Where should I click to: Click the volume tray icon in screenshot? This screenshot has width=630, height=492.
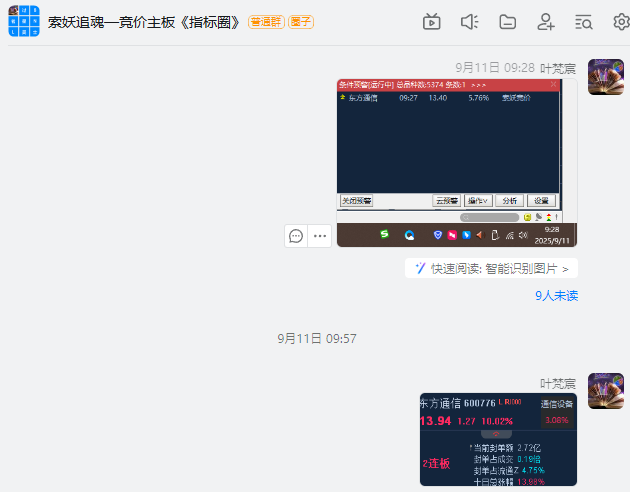coord(523,235)
